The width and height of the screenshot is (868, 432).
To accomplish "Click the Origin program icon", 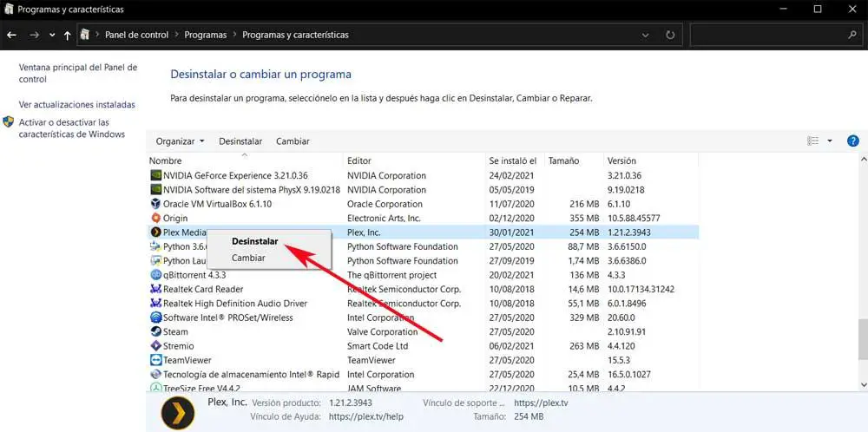I will coord(155,218).
